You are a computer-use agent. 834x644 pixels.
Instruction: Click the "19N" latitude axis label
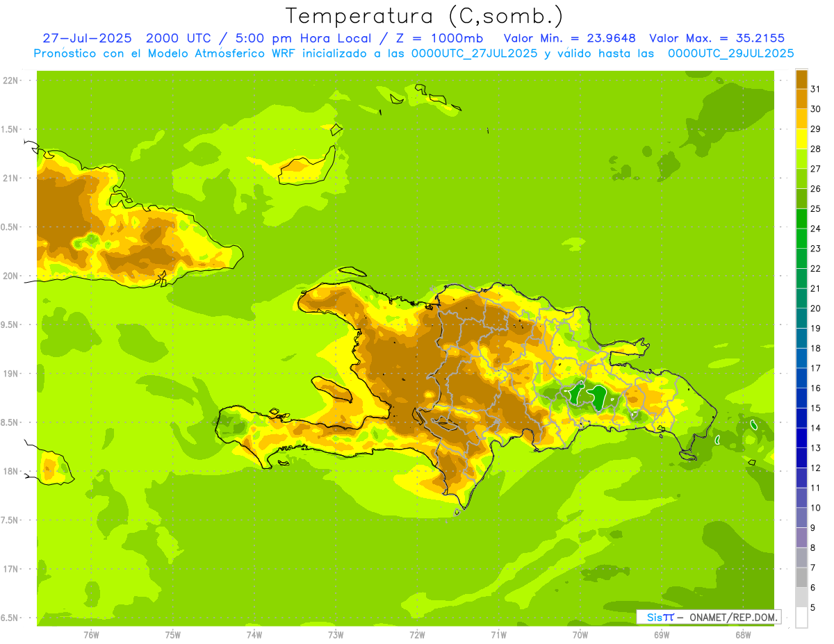coord(11,374)
